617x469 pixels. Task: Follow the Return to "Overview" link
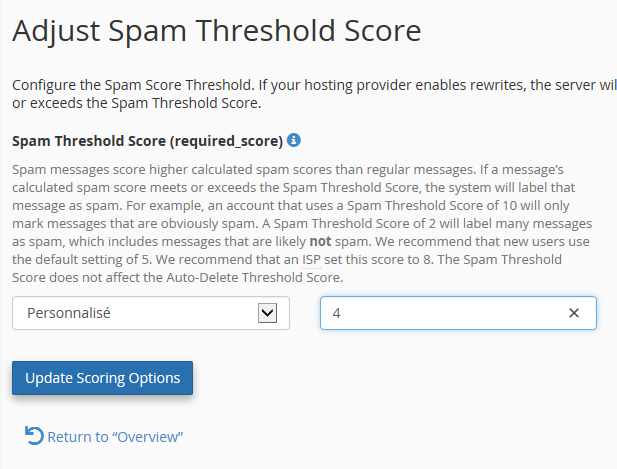[115, 437]
